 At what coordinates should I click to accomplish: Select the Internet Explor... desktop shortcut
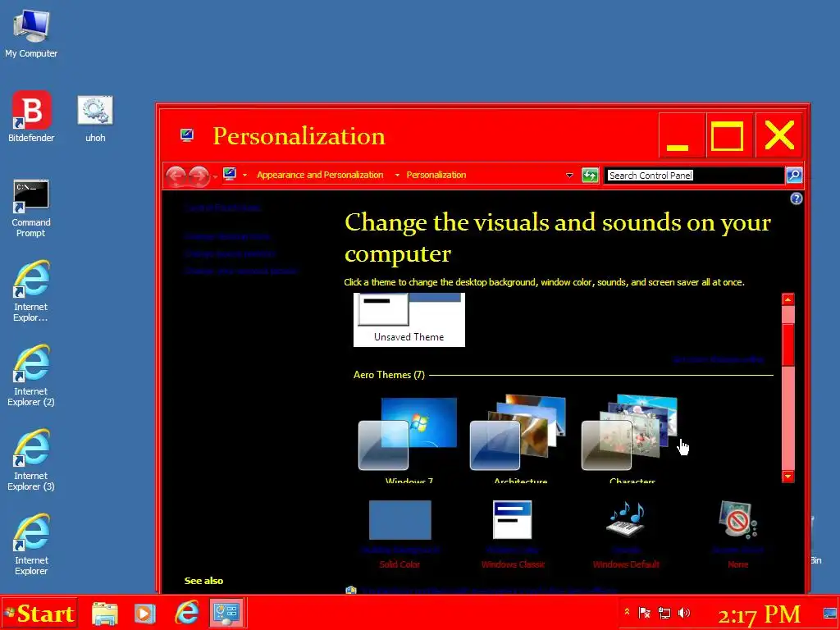tap(31, 291)
